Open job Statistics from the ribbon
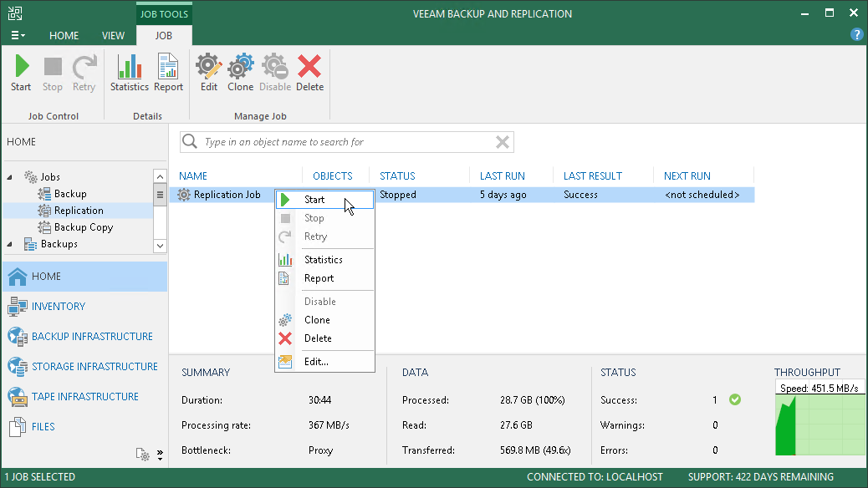The image size is (868, 488). [130, 73]
